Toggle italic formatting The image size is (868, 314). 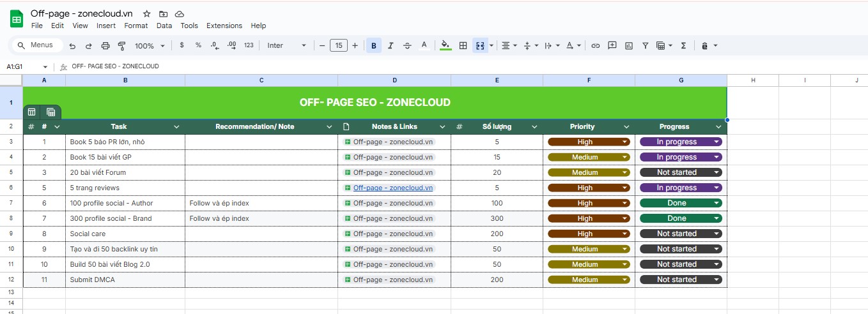click(x=391, y=45)
